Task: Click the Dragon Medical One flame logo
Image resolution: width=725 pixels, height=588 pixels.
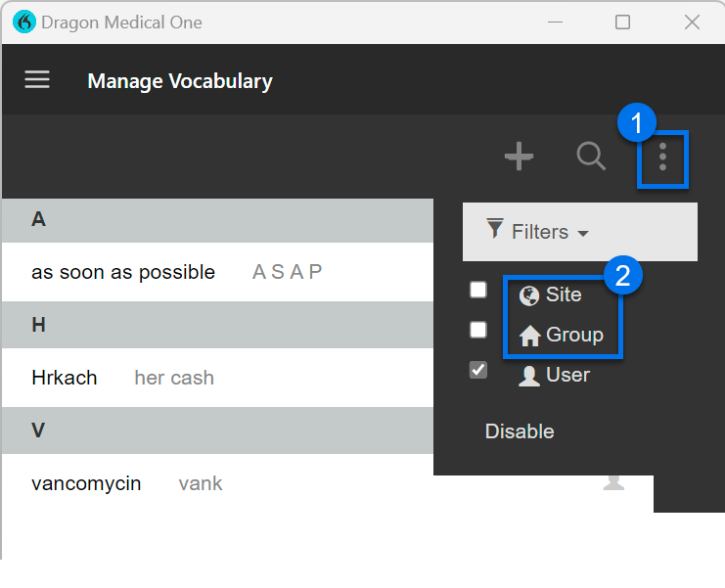Action: pyautogui.click(x=24, y=22)
